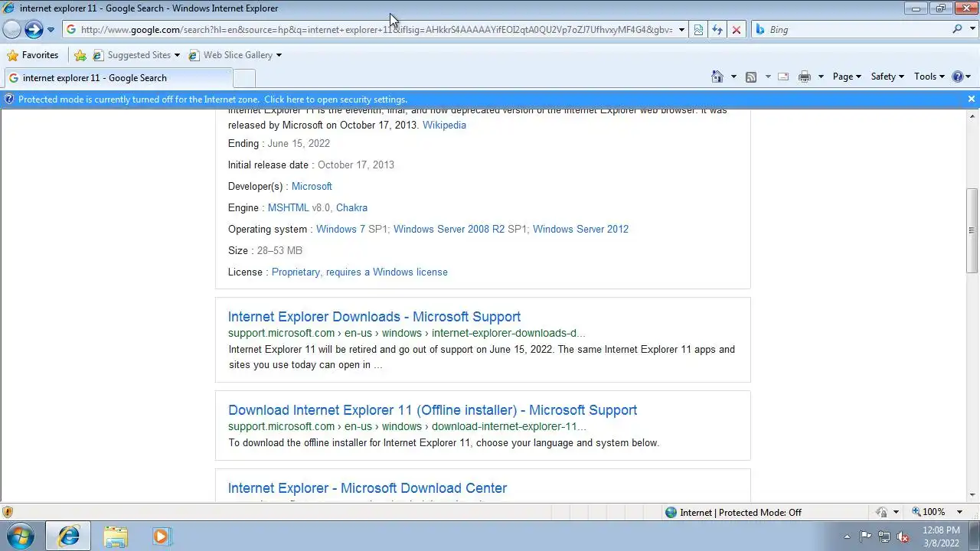This screenshot has width=980, height=551.
Task: Open the Chakra engine link
Action: point(351,207)
